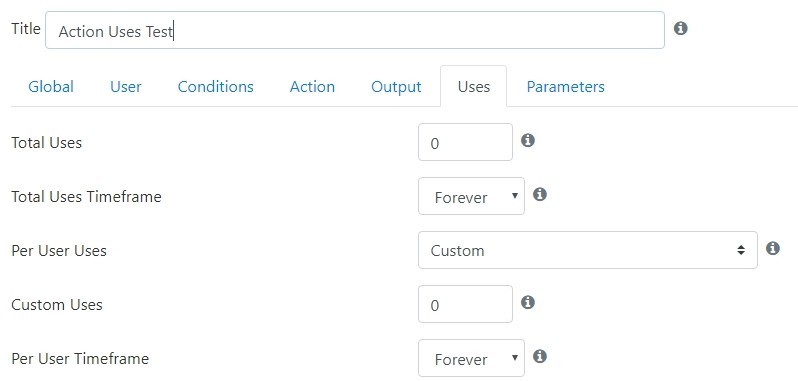Select the active Uses tab

point(473,86)
